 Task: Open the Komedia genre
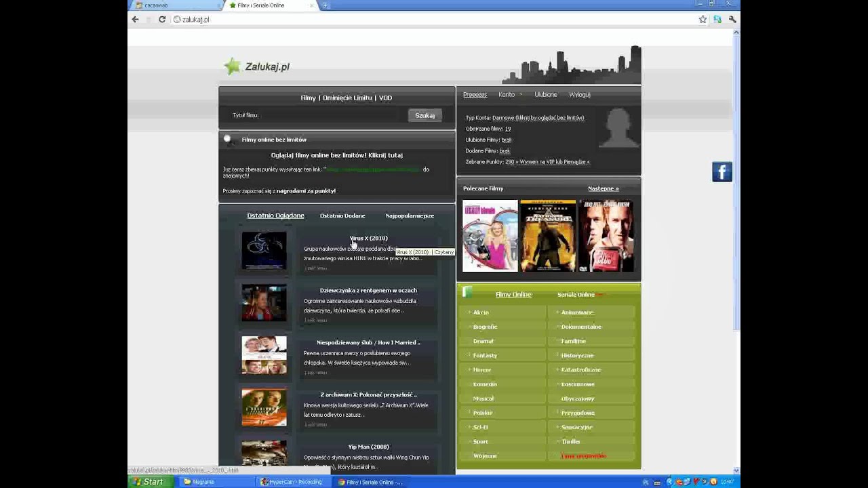pos(485,384)
